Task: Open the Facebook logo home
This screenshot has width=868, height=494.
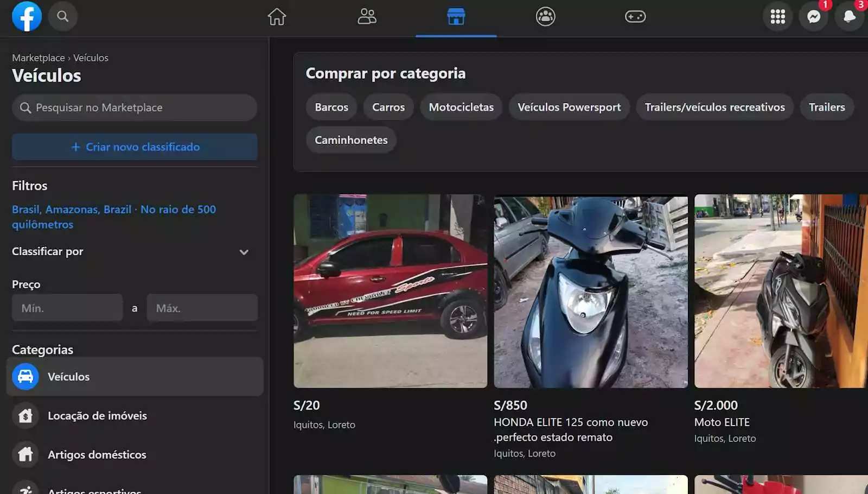Action: coord(27,16)
